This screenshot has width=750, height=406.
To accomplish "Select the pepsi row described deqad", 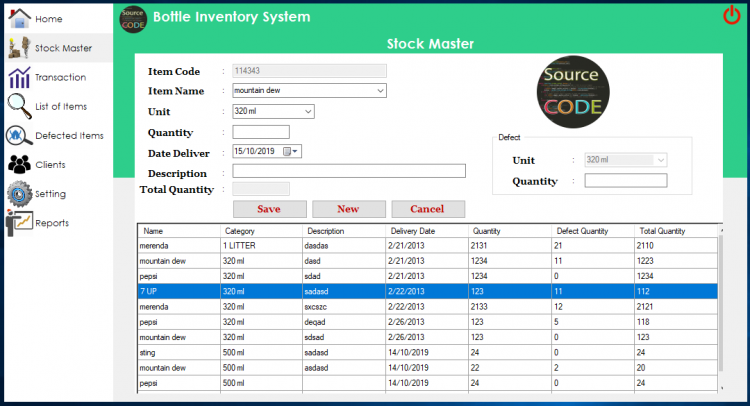I will (x=428, y=322).
